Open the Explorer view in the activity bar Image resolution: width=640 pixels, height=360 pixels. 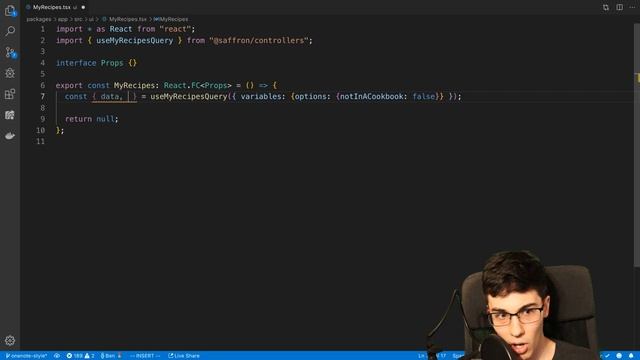tap(10, 10)
